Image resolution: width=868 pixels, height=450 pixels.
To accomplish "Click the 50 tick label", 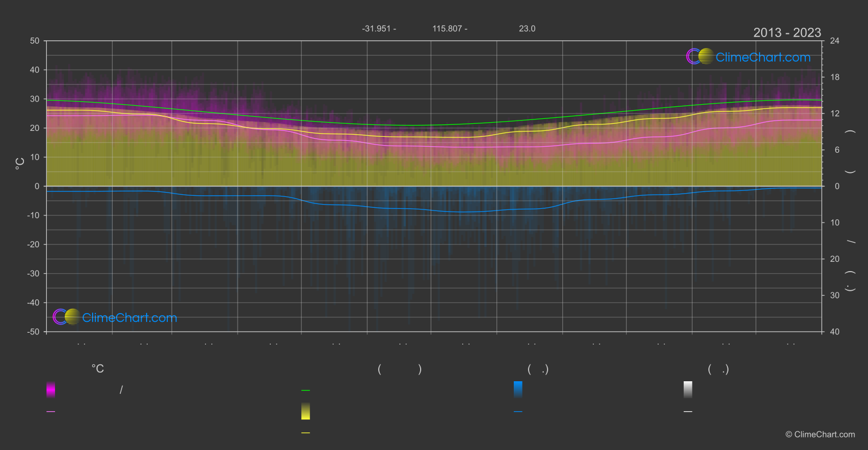I will click(x=35, y=41).
